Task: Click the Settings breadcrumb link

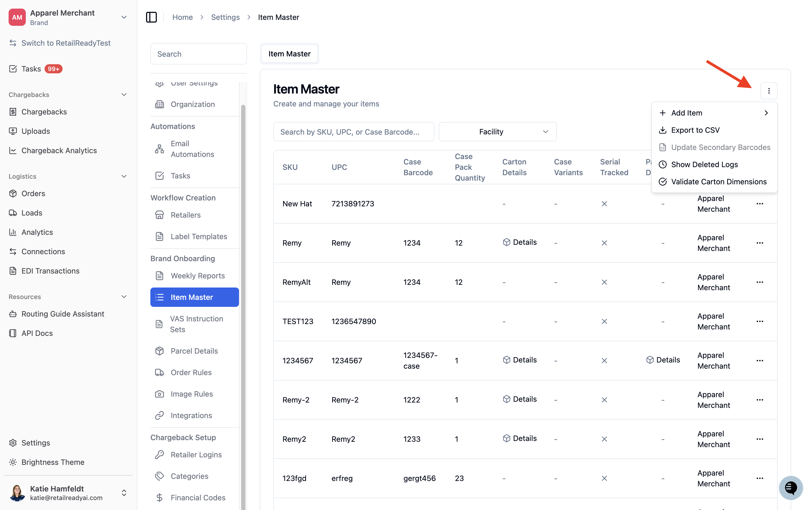Action: (225, 17)
